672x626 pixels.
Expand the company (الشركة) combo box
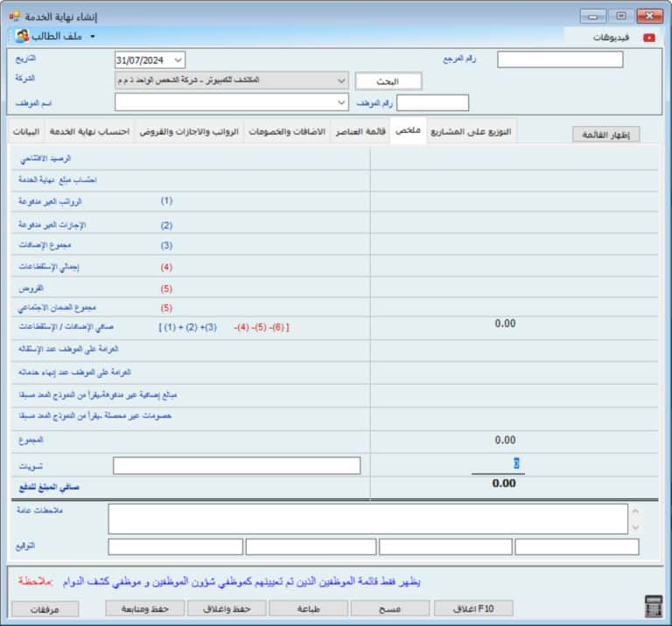tap(341, 80)
